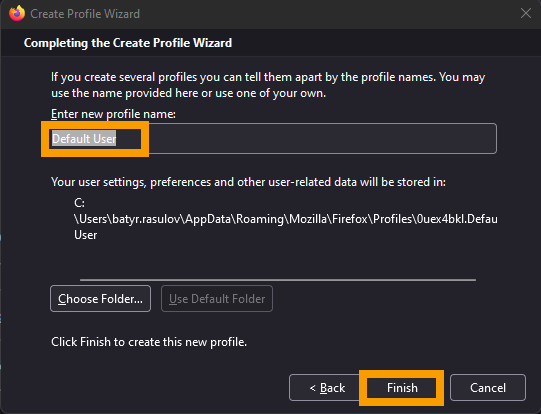Click the Use Default Folder button
Screen dimensions: 541x414
217,299
